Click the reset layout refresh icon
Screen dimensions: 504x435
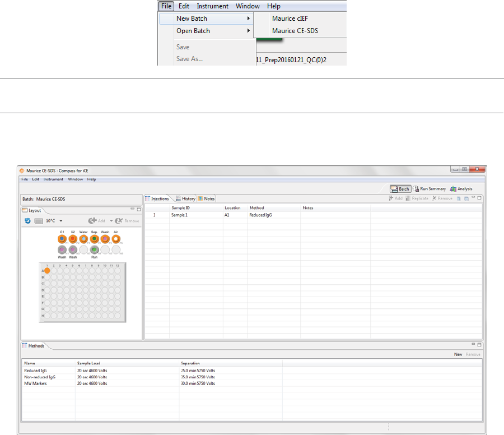click(27, 221)
